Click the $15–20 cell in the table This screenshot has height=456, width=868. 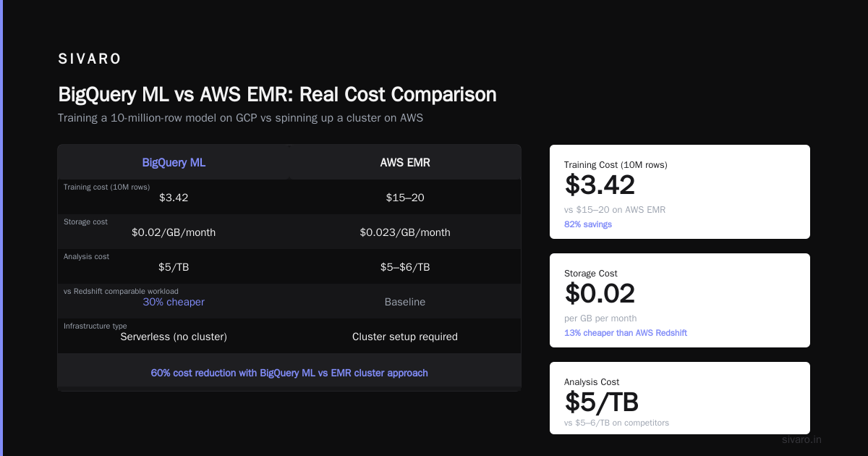(x=405, y=198)
